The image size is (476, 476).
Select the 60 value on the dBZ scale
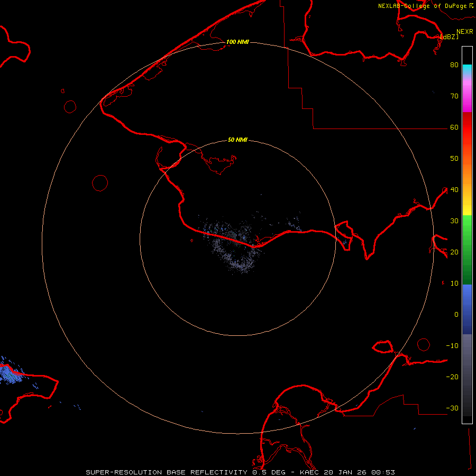(454, 127)
